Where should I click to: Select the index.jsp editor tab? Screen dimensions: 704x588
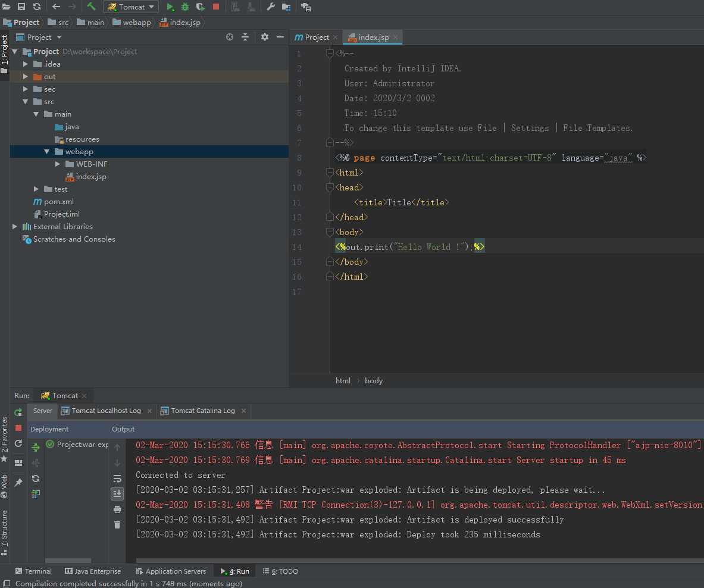coord(372,37)
